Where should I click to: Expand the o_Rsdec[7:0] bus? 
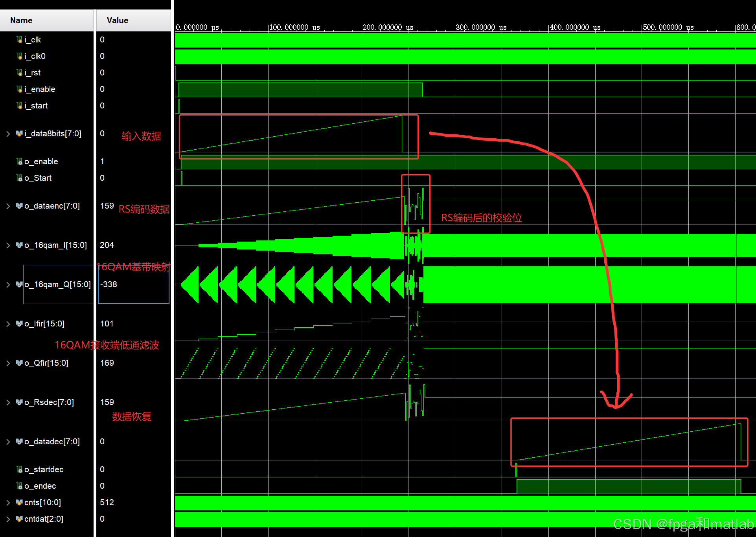pyautogui.click(x=8, y=403)
